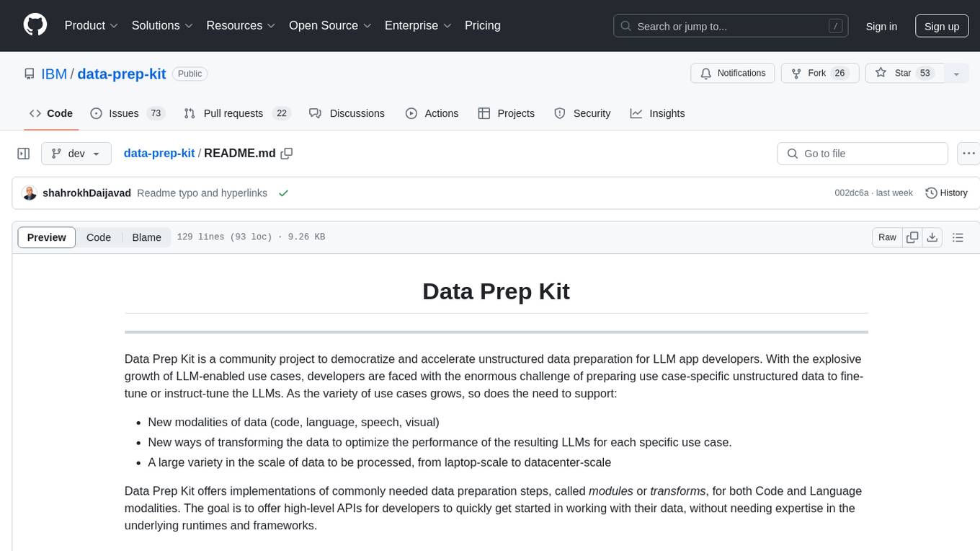Open the Pricing page
The image size is (980, 551).
coord(483,25)
